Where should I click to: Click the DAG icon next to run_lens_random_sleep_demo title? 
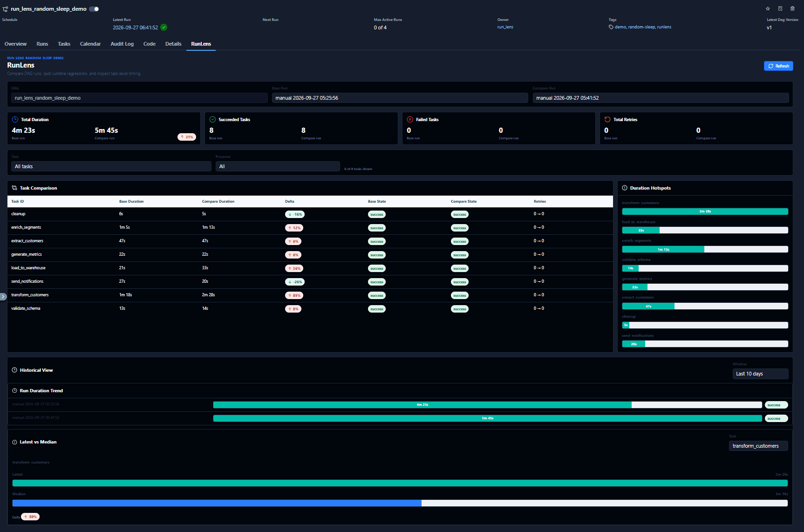[6, 9]
